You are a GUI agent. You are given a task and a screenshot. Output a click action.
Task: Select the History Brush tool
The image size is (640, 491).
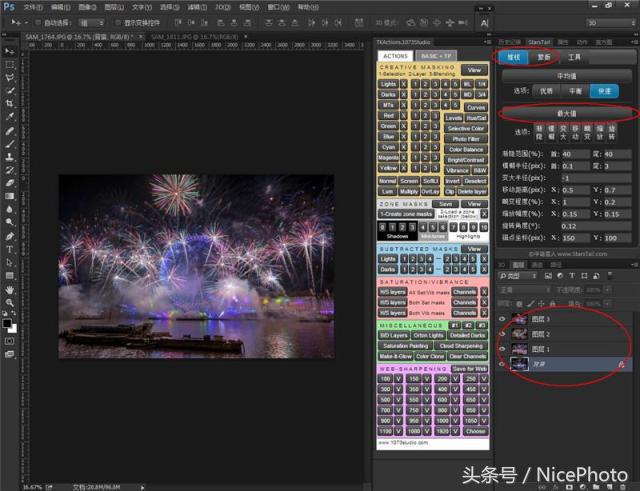[x=9, y=170]
